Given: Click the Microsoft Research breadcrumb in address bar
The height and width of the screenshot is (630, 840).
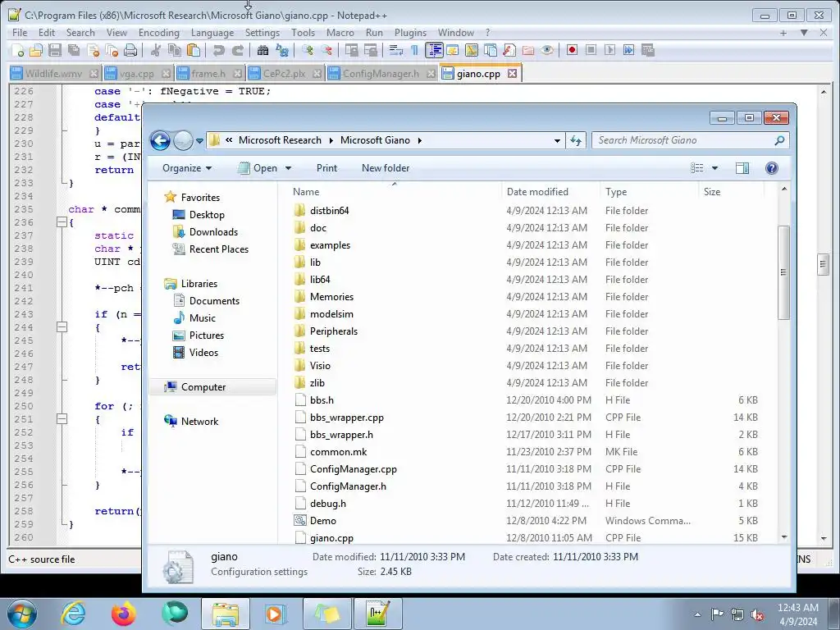Looking at the screenshot, I should tap(280, 140).
